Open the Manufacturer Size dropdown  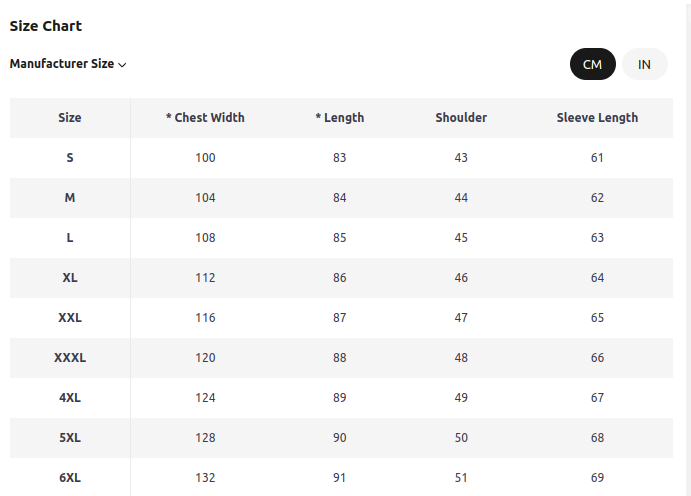[x=68, y=64]
